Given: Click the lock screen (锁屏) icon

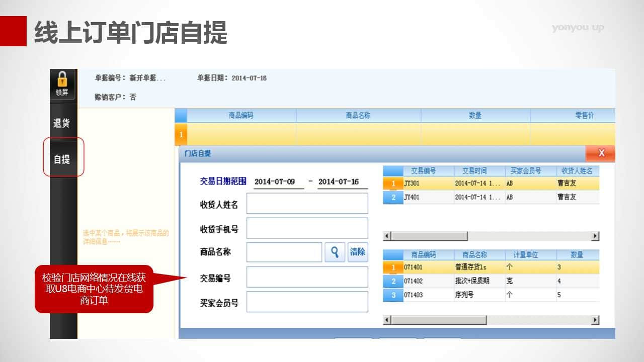Looking at the screenshot, I should click(62, 83).
